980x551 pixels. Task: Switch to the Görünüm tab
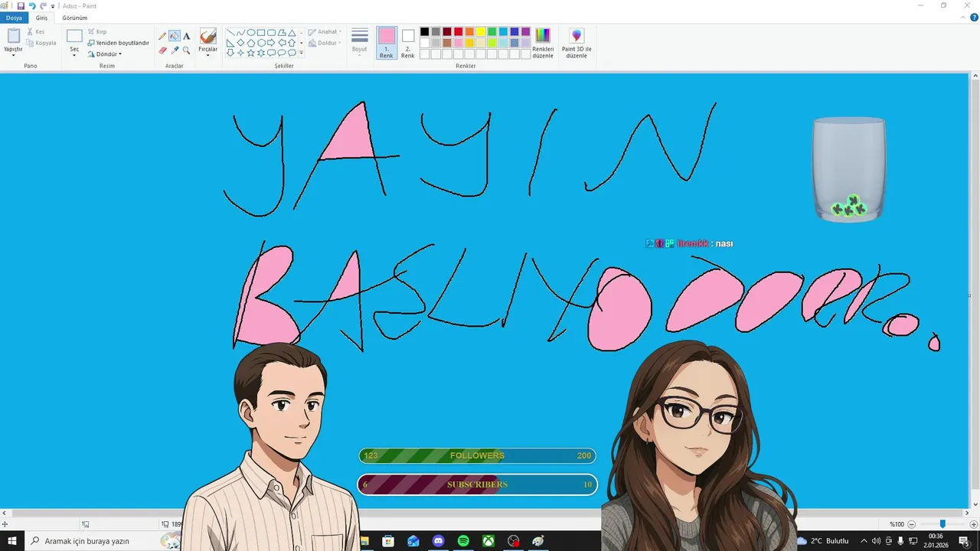click(x=75, y=18)
